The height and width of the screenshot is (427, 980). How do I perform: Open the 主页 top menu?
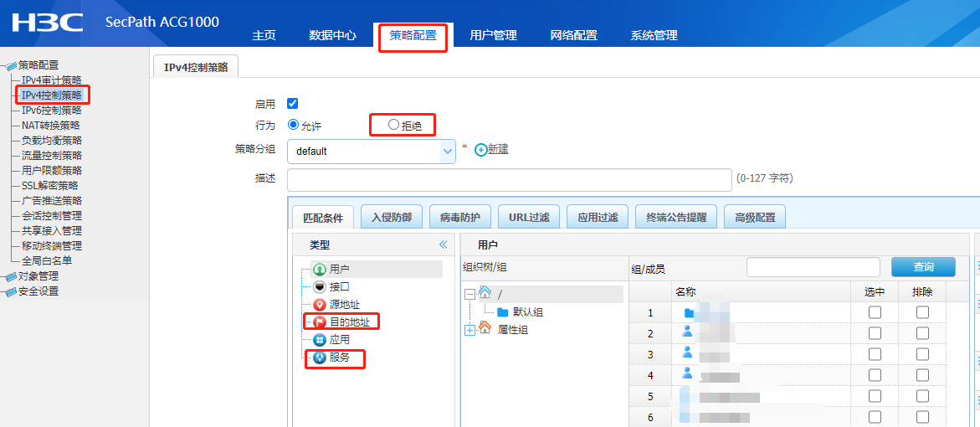(x=264, y=36)
